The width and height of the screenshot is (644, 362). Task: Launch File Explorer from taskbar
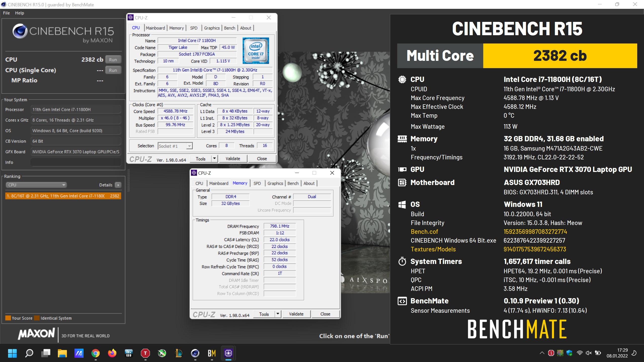point(62,353)
